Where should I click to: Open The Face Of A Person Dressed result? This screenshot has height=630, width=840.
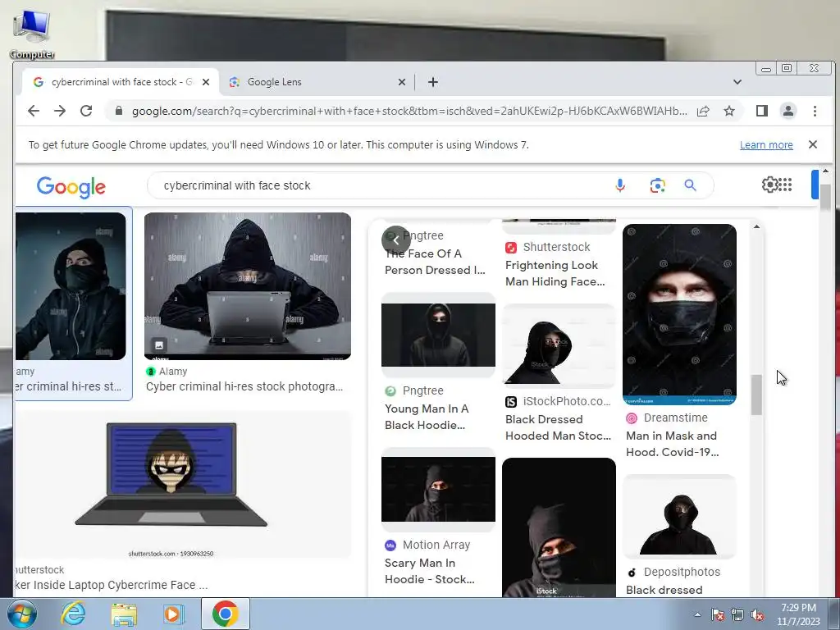435,262
